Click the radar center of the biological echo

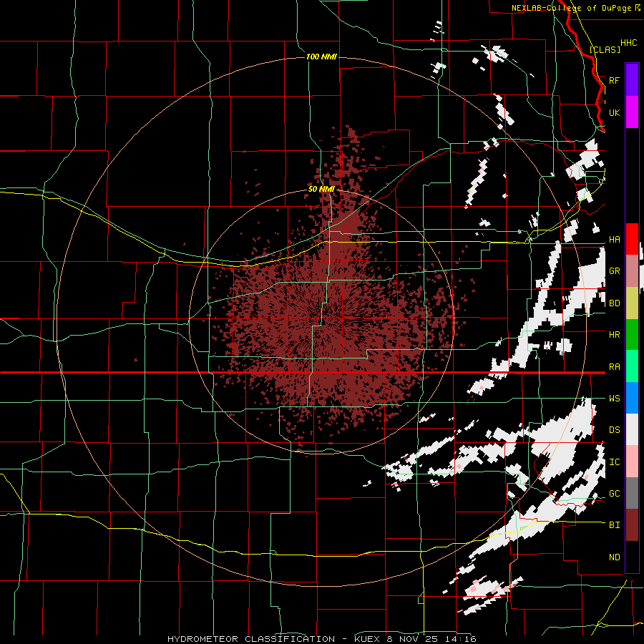click(x=321, y=321)
